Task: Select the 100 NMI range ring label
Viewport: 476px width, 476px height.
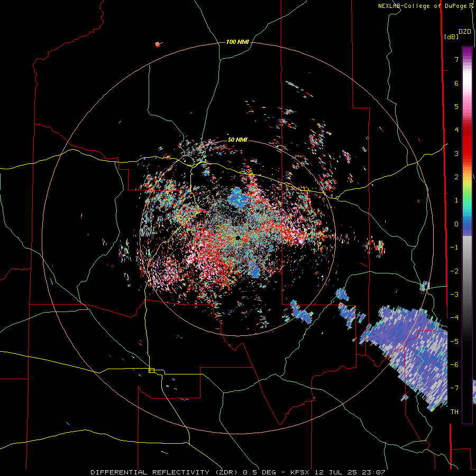Action: (237, 42)
